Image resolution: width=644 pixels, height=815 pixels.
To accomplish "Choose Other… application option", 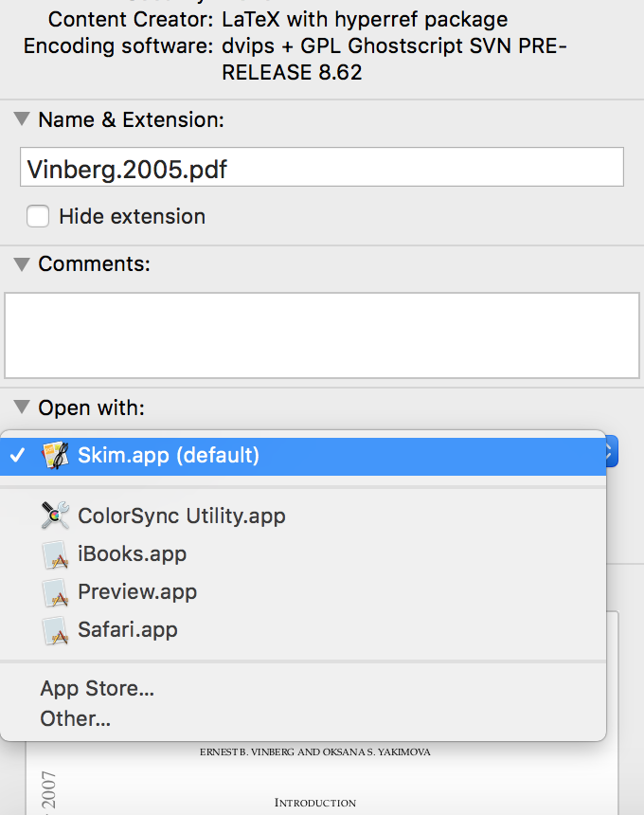I will pos(303,718).
